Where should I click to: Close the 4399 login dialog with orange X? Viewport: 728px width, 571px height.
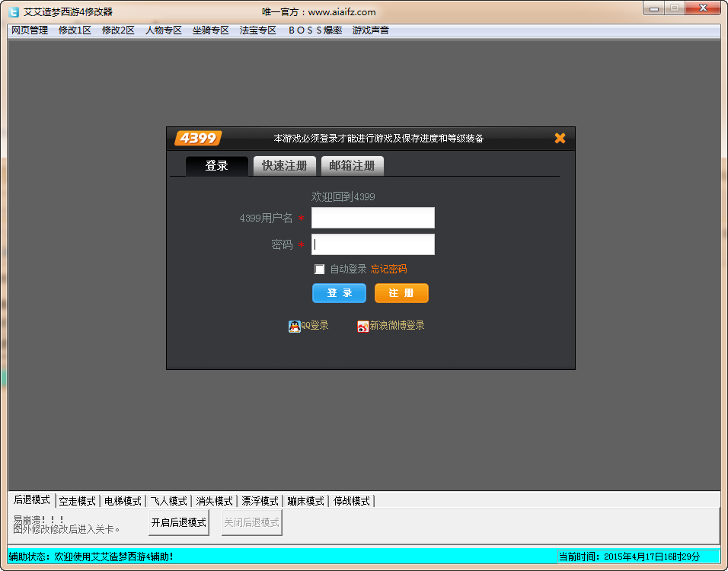(x=560, y=138)
